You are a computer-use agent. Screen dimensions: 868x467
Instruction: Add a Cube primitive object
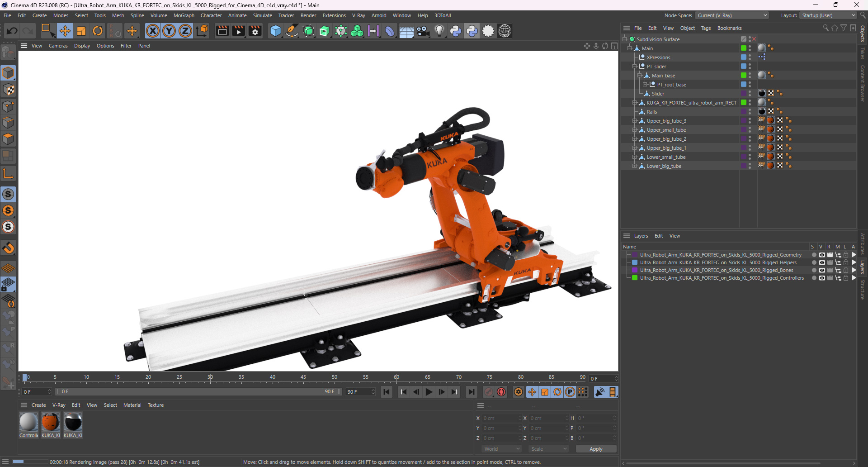[x=275, y=31]
